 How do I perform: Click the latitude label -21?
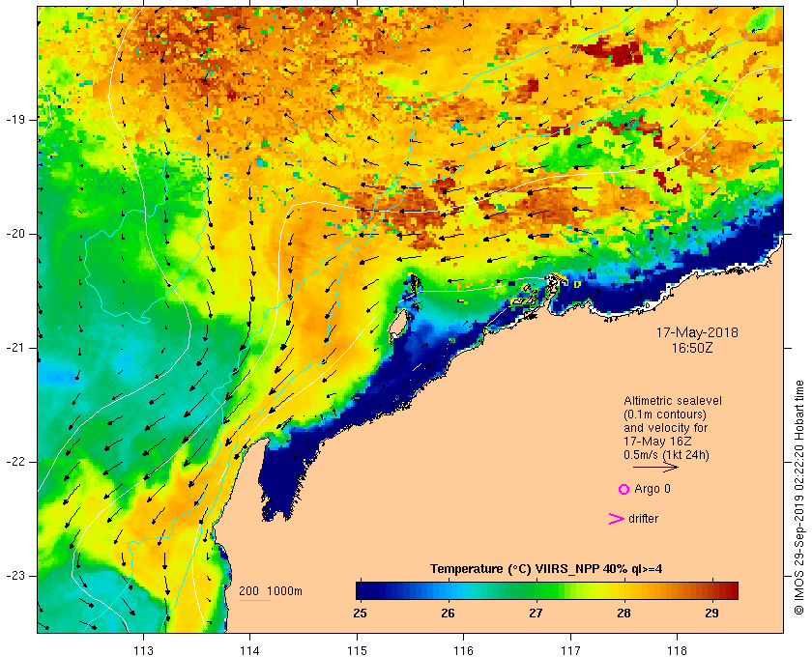15,348
